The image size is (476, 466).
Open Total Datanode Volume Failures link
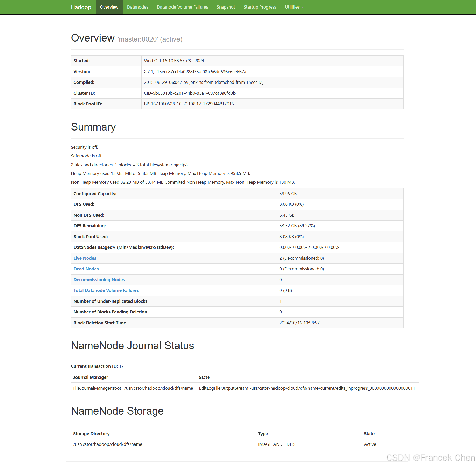tap(106, 290)
